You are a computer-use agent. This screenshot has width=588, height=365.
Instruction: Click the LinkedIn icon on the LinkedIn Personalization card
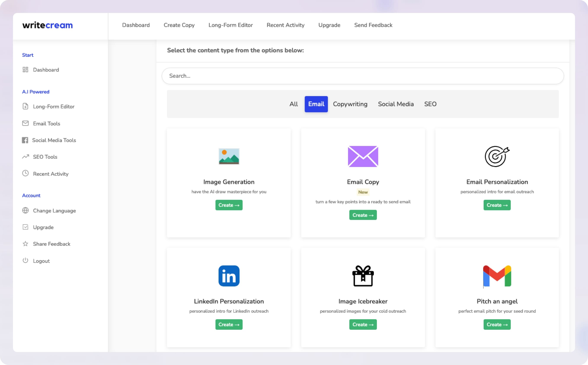point(228,276)
